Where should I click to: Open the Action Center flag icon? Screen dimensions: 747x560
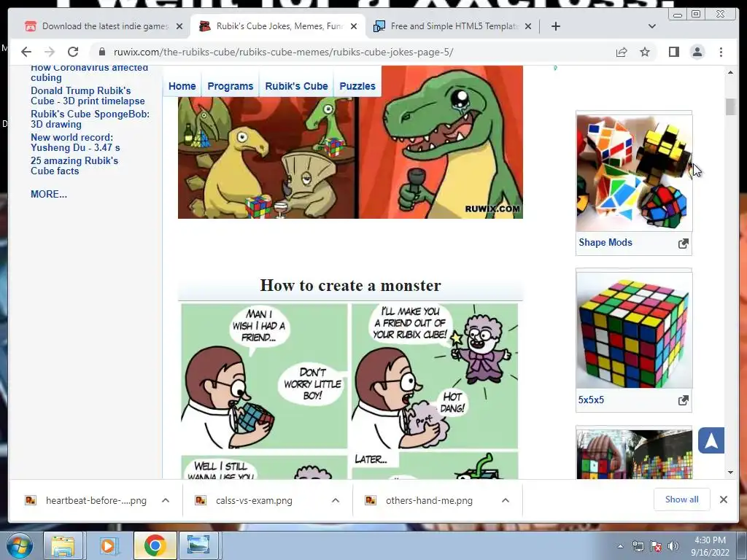click(x=656, y=546)
